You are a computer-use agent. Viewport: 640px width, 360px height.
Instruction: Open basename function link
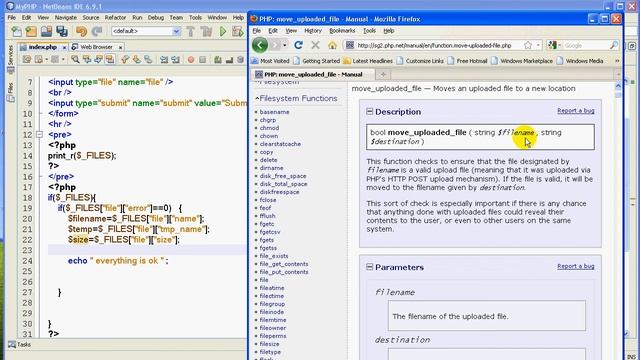click(274, 112)
